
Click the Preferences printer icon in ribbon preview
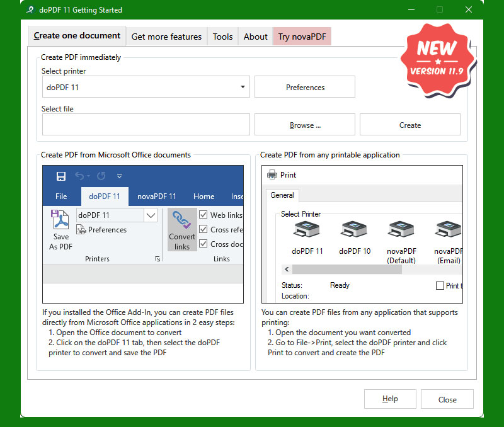tap(81, 229)
